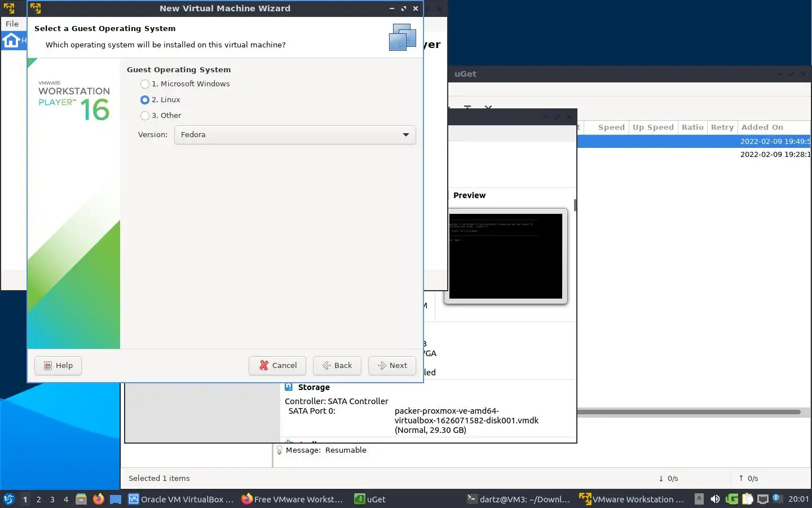812x508 pixels.
Task: Click the VirtualBox Preview thumbnail
Action: [x=506, y=256]
